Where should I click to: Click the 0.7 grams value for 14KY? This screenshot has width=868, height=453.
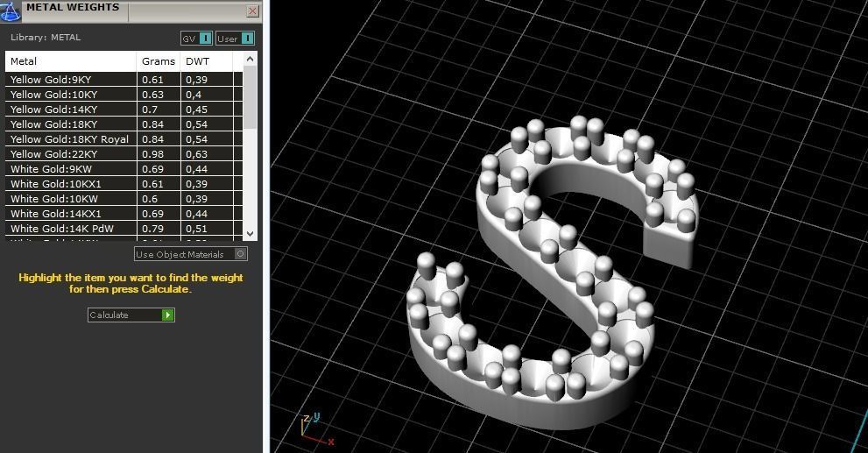pyautogui.click(x=150, y=110)
